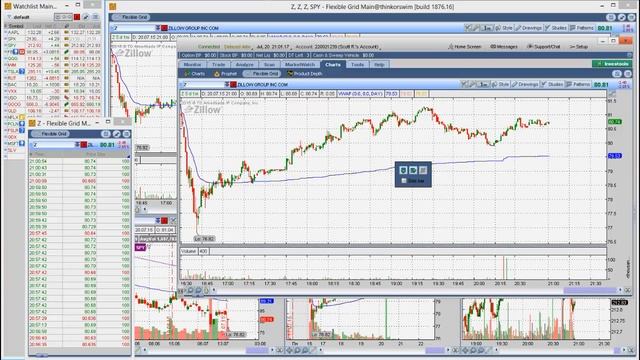Change the 1m timeframe in front chart
Screen dimensions: 640x360
[483, 84]
